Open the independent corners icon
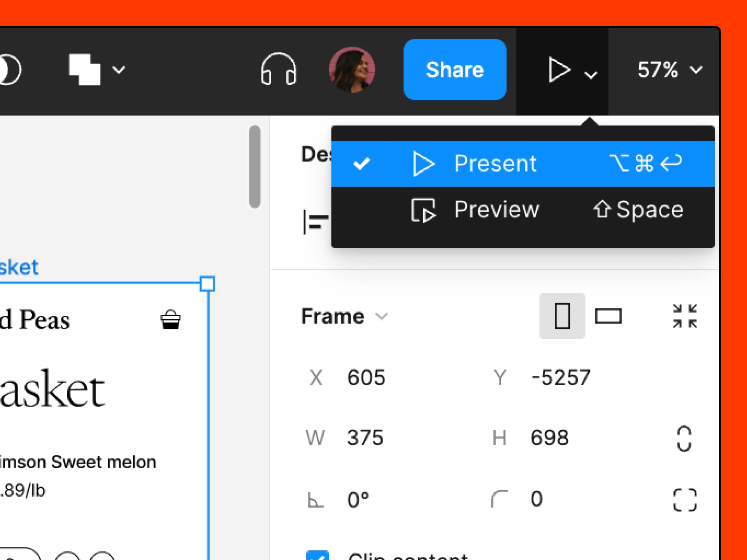The image size is (747, 560). click(685, 500)
